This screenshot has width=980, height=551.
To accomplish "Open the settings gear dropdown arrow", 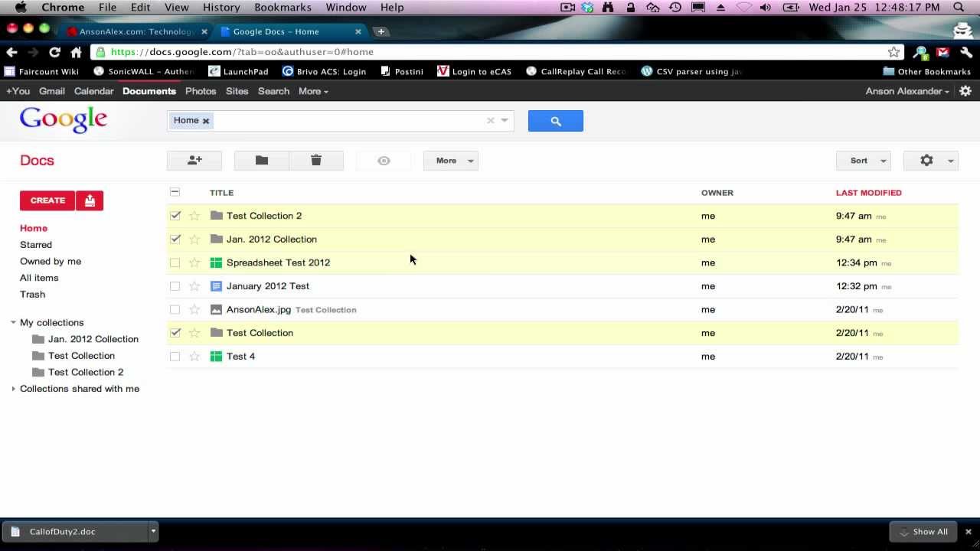I will tap(951, 161).
